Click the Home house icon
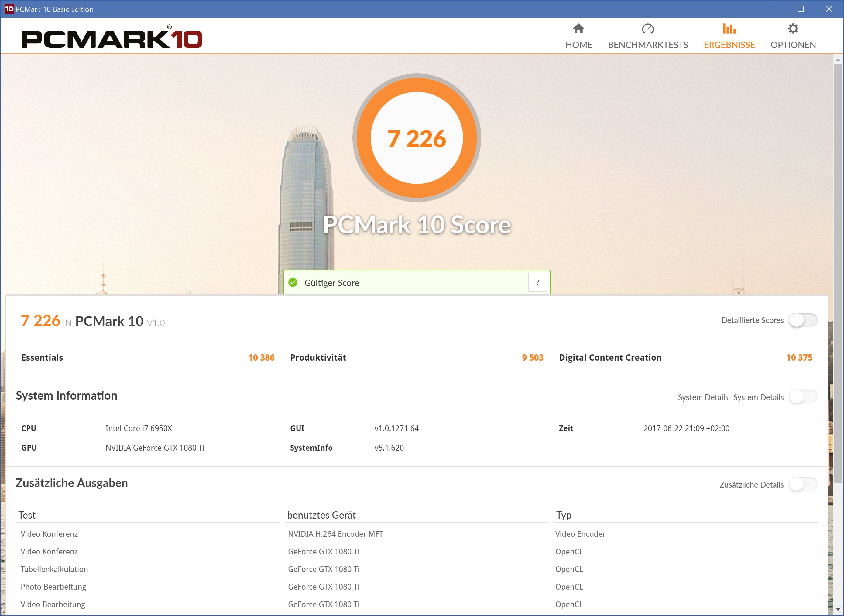844x616 pixels. [x=578, y=29]
